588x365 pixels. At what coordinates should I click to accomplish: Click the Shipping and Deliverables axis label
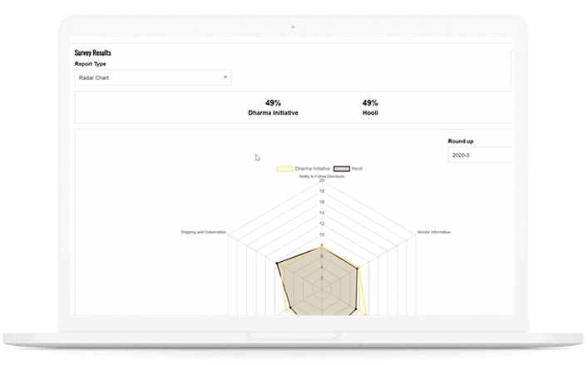click(x=203, y=232)
